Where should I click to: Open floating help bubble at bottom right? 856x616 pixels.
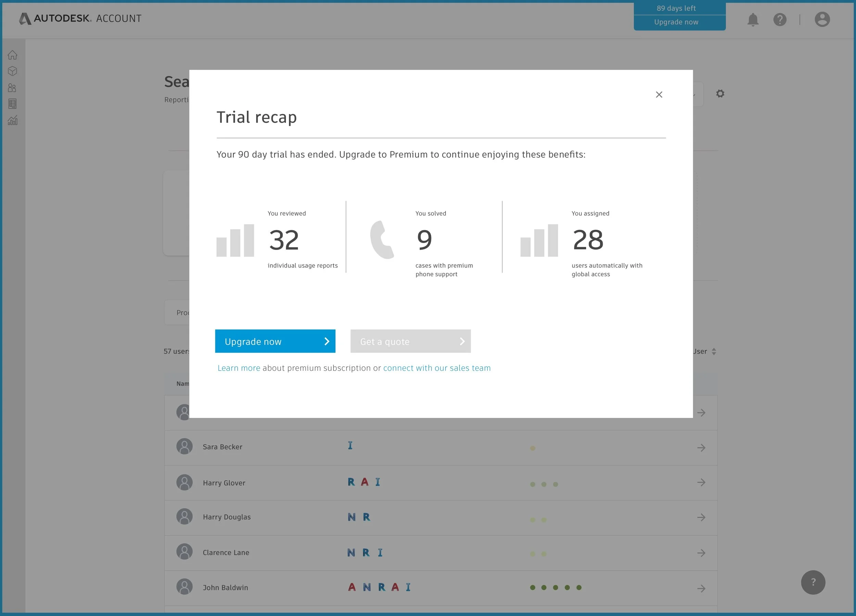tap(813, 582)
